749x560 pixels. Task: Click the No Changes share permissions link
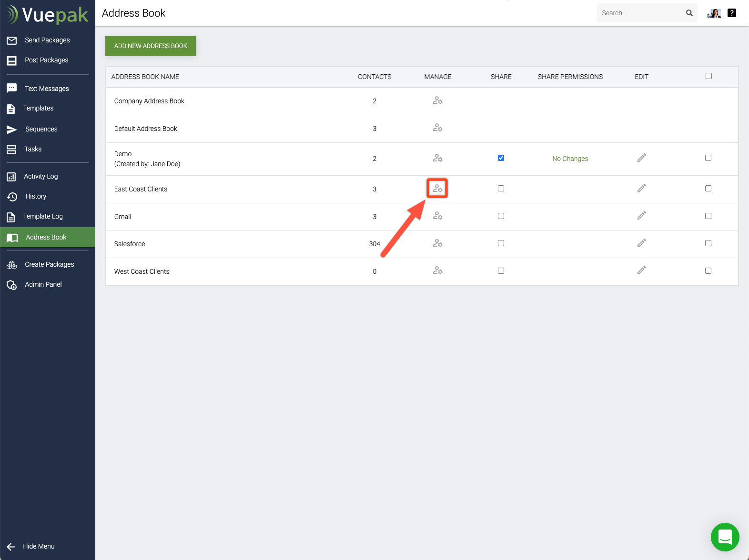570,159
